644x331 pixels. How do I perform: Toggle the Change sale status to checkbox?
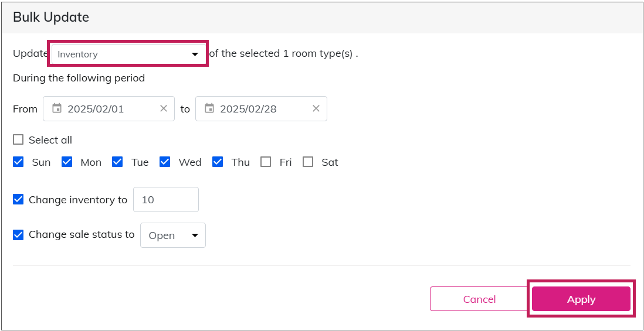(18, 235)
